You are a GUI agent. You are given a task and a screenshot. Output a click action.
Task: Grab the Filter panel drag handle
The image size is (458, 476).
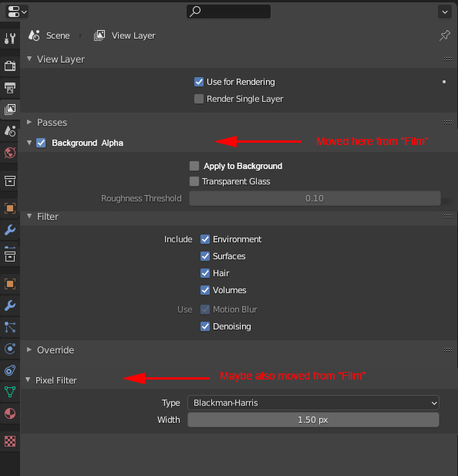click(x=448, y=217)
